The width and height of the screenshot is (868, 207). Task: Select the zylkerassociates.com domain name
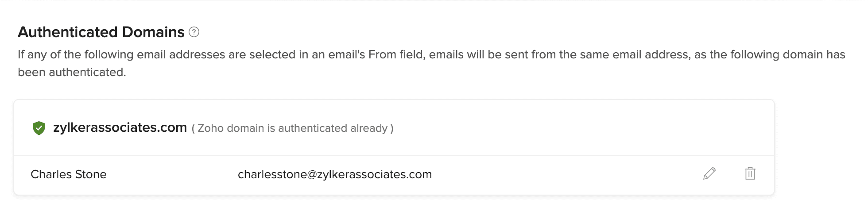(x=120, y=128)
